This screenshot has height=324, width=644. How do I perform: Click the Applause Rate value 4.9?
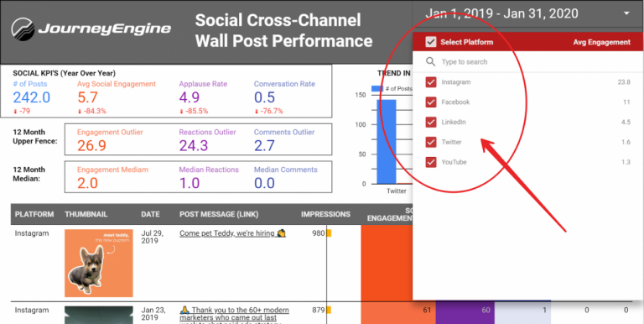click(190, 97)
